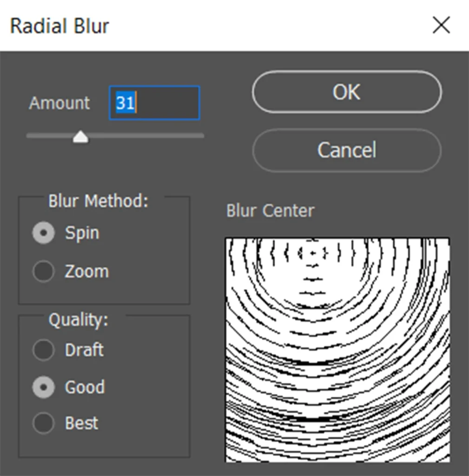Click the origin point of the preview rings
Image resolution: width=469 pixels, height=476 pixels.
[313, 253]
